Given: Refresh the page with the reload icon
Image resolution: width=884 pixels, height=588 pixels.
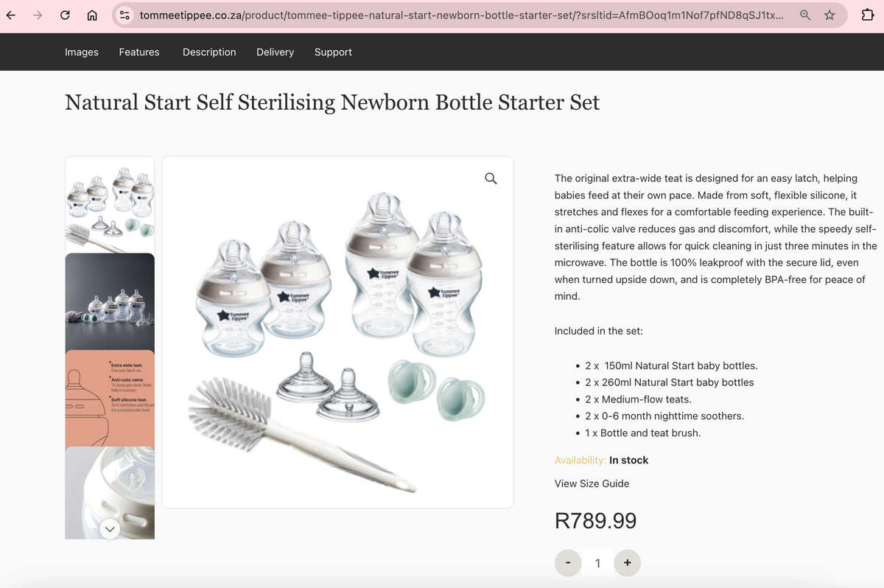Looking at the screenshot, I should click(x=64, y=15).
